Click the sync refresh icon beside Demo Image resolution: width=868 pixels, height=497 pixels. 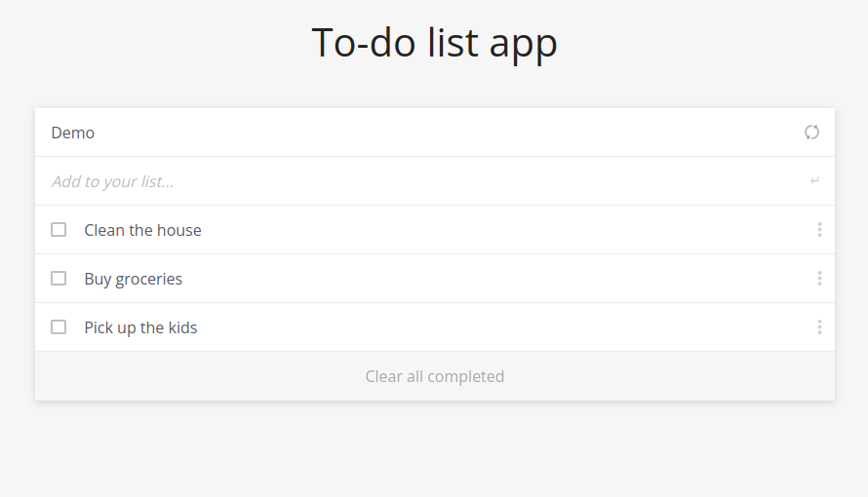(811, 133)
